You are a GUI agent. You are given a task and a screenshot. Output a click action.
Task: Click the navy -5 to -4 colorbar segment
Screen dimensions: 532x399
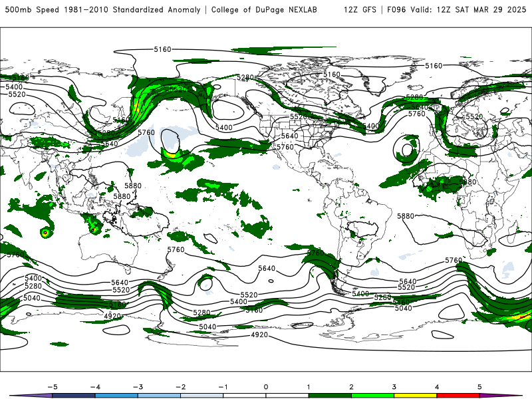tap(74, 396)
